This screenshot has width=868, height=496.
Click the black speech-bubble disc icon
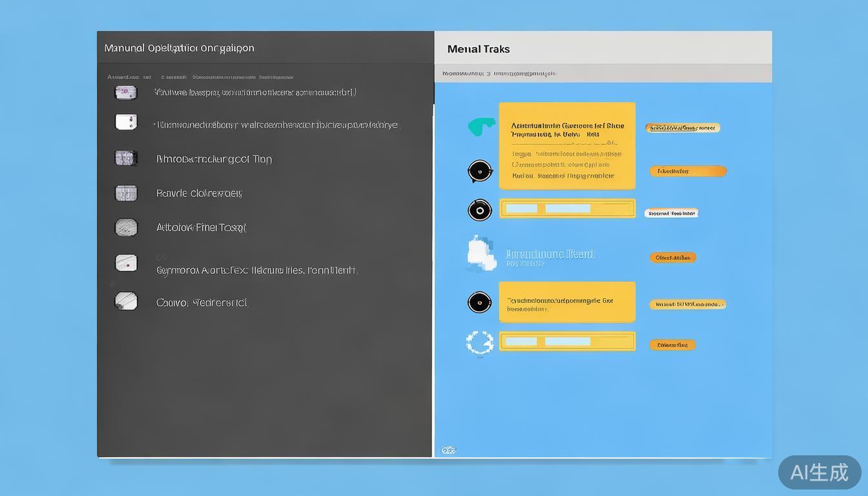479,171
